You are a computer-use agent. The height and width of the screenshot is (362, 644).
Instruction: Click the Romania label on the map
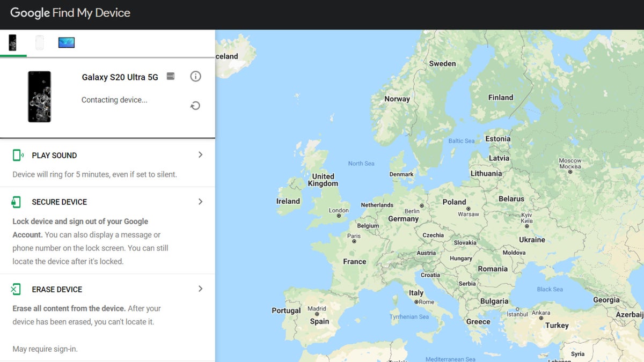[x=493, y=269]
